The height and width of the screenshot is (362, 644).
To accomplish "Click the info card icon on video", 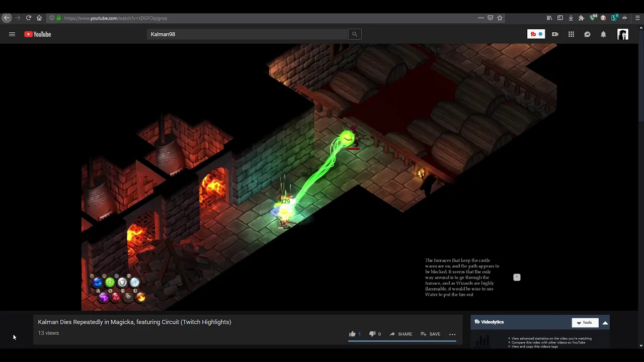I will 517,277.
